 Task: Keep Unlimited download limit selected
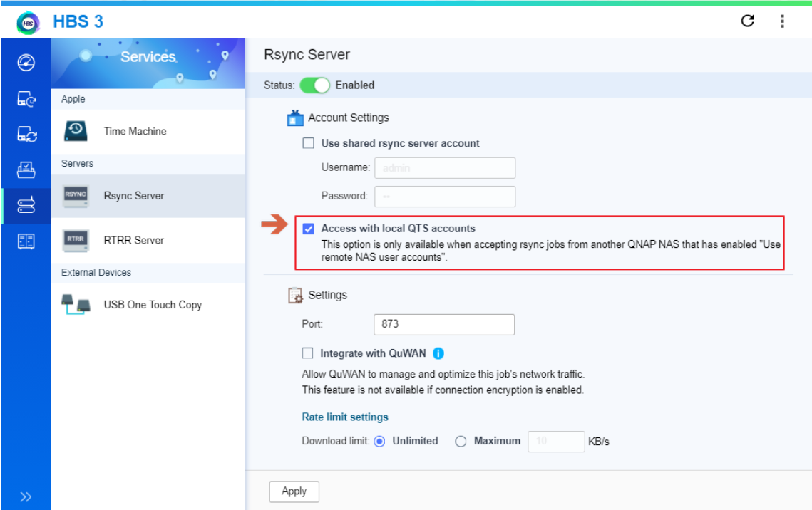[381, 441]
